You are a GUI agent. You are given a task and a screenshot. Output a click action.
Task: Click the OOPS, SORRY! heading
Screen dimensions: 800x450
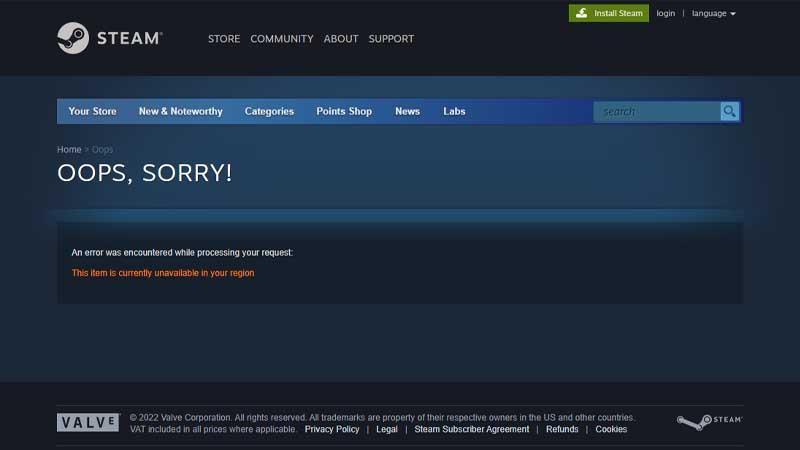coord(144,173)
